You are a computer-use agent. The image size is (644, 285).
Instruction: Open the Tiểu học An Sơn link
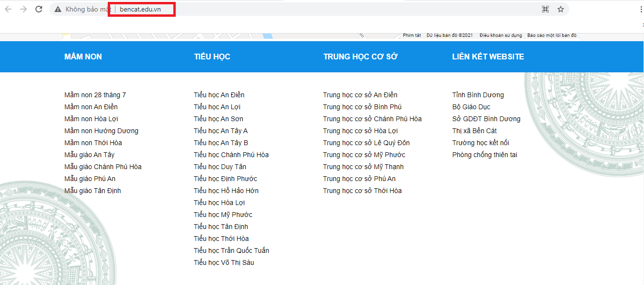(219, 119)
